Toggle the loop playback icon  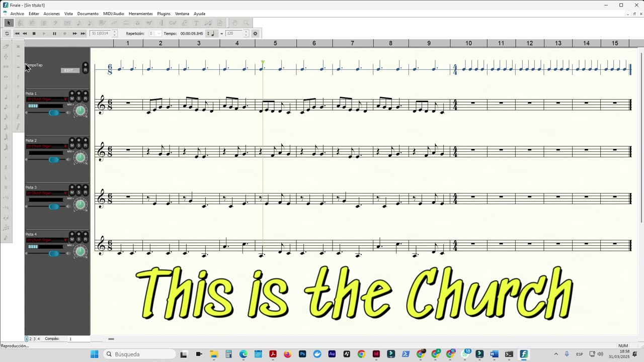pos(7,34)
